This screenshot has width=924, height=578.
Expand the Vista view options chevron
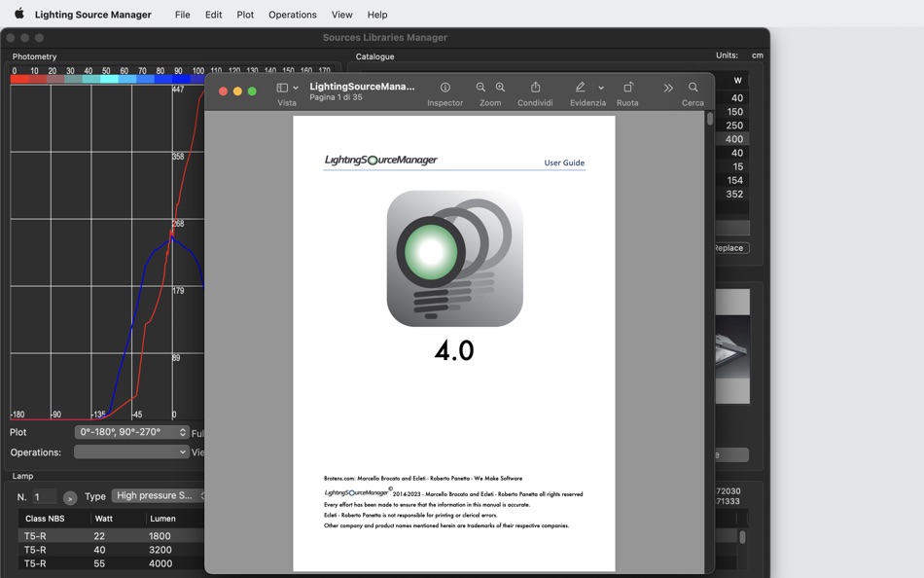coord(296,88)
